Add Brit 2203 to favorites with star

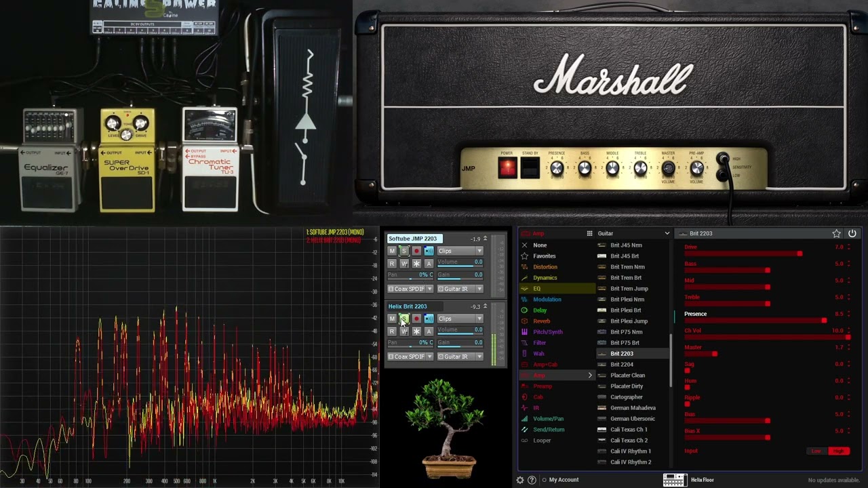point(837,233)
